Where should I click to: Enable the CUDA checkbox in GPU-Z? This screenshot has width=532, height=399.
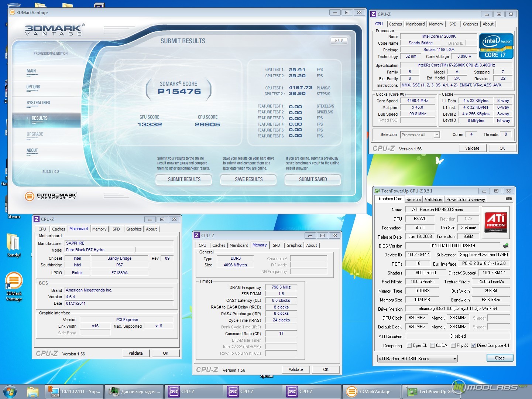click(432, 345)
